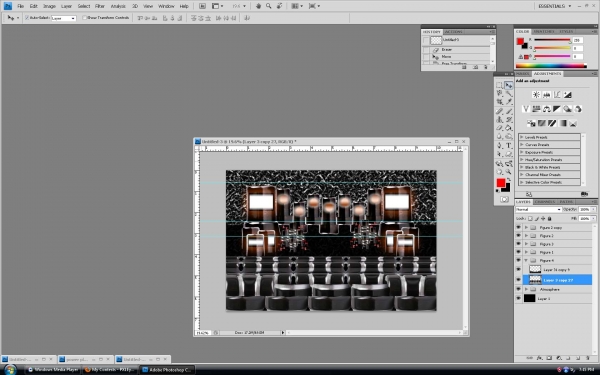The image size is (600, 375).
Task: Select the Clone Stamp tool
Action: (x=499, y=120)
